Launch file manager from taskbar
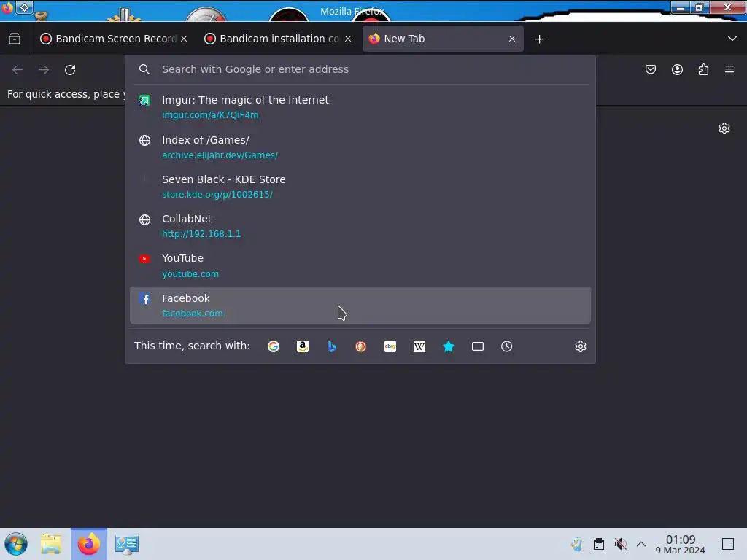747x560 pixels. point(51,544)
